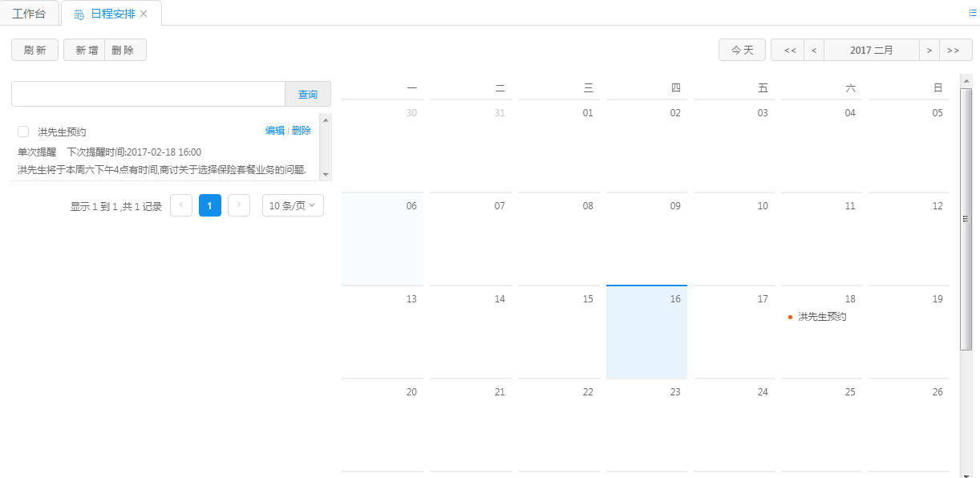
Task: Select the 日程安排 tab
Action: 112,14
